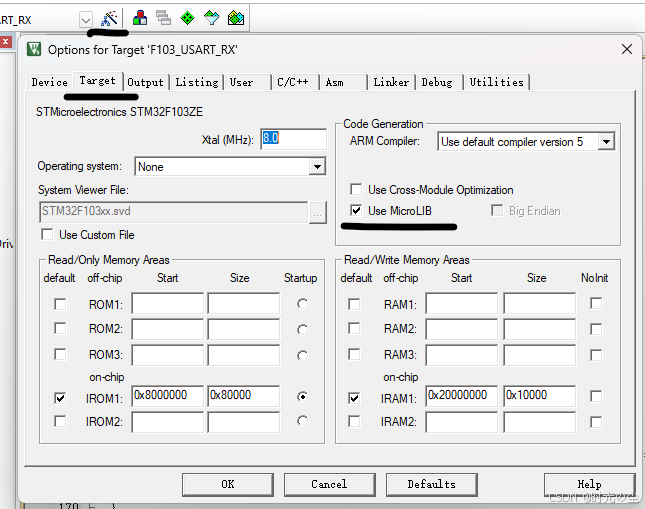Enable NoInit for IRAM2
The width and height of the screenshot is (645, 509).
click(596, 422)
